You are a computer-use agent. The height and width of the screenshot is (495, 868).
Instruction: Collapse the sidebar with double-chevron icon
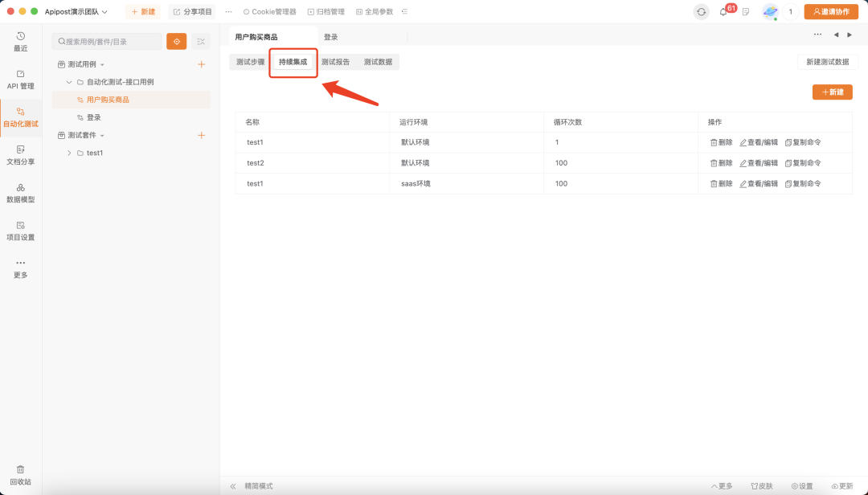coord(233,486)
